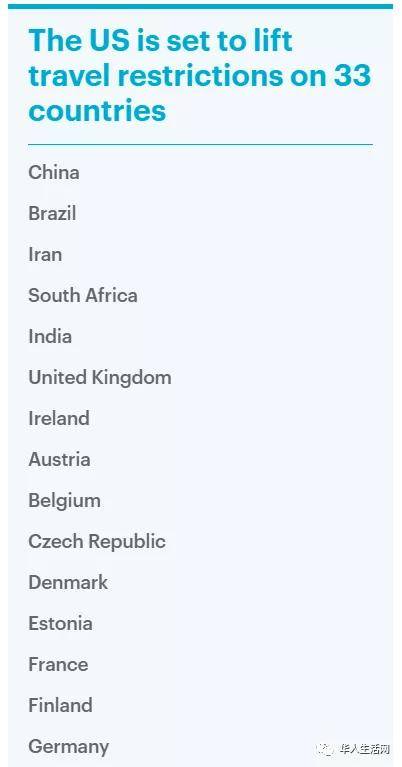Click on Denmark list entry
Viewport: 402px width, 767px height.
(68, 583)
